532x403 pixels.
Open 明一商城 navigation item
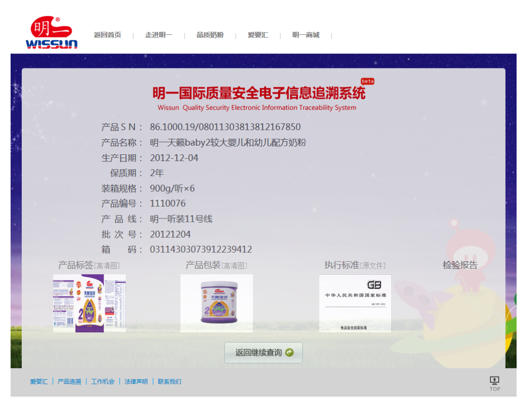click(x=306, y=35)
